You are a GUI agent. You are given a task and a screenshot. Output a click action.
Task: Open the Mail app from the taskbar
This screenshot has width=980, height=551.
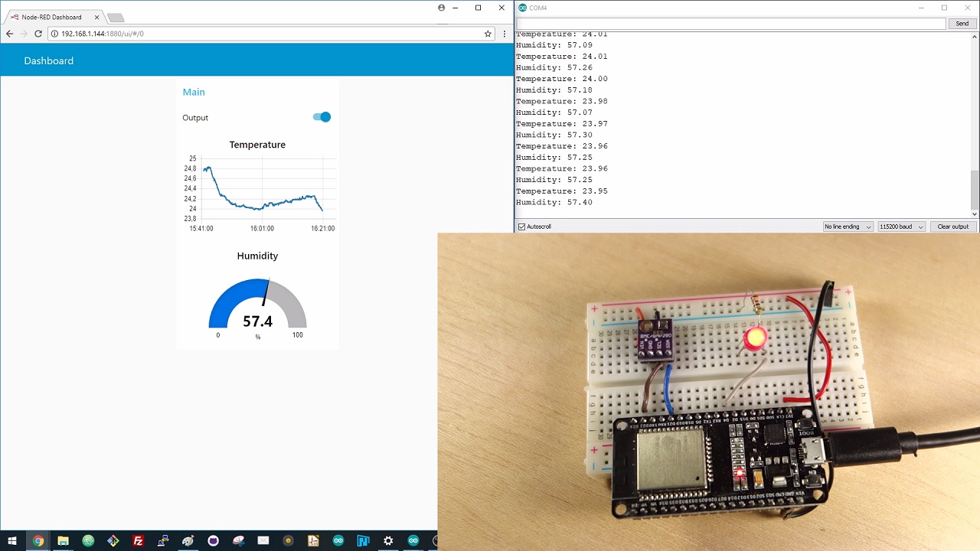tap(263, 541)
